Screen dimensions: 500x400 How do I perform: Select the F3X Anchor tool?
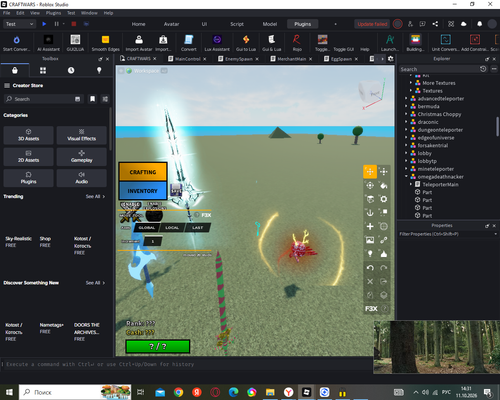click(370, 213)
